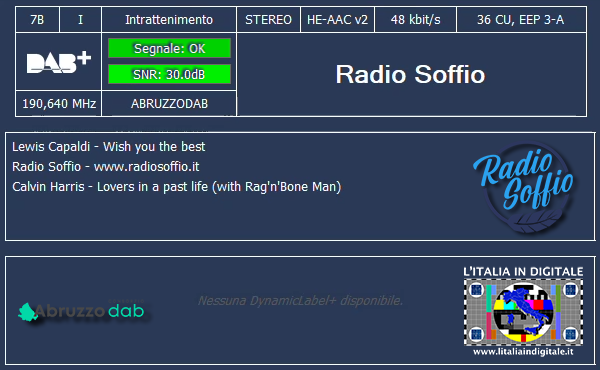Click the 'Radio Soffio' station title
Image resolution: width=600 pixels, height=370 pixels.
click(x=410, y=74)
